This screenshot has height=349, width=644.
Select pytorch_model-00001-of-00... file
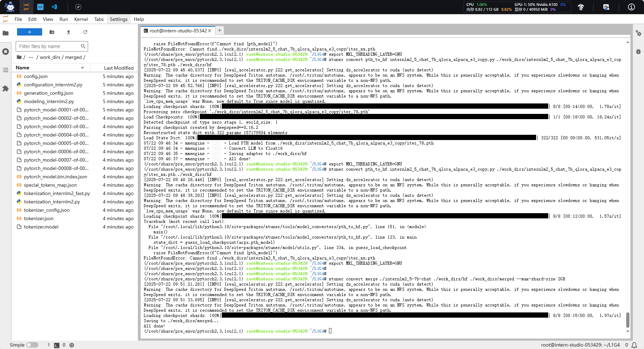pos(75,110)
